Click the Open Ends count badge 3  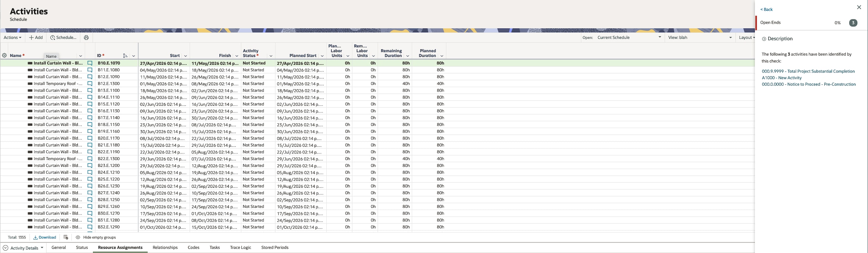click(x=853, y=23)
